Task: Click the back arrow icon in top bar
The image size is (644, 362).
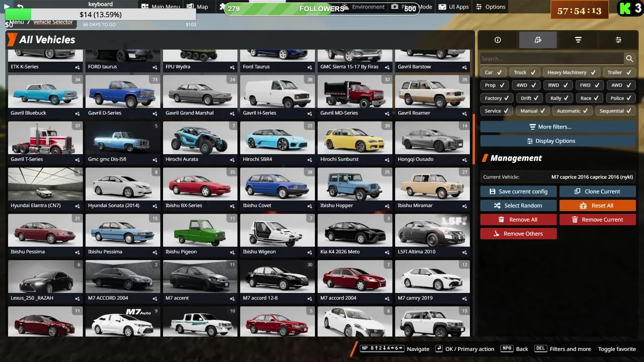Action: [x=20, y=6]
